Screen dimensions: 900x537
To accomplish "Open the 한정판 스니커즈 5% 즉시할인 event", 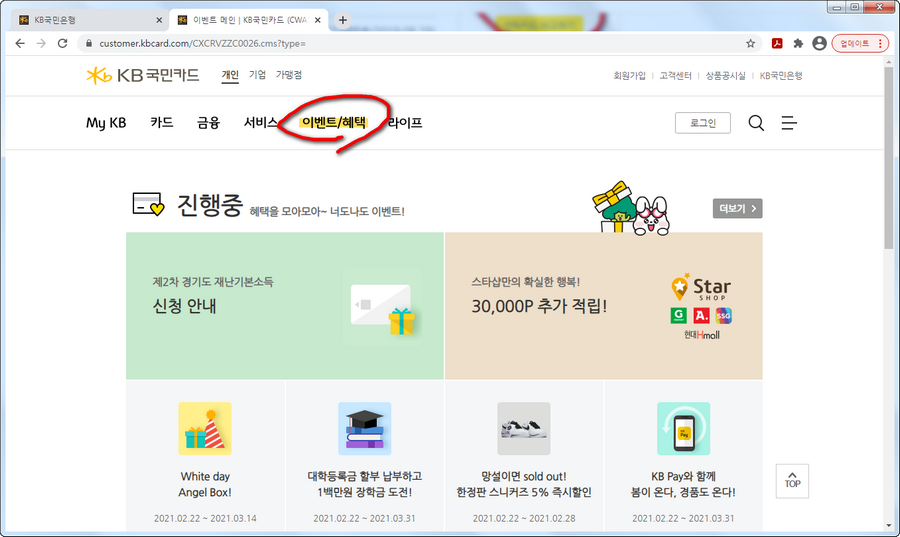I will 523,484.
